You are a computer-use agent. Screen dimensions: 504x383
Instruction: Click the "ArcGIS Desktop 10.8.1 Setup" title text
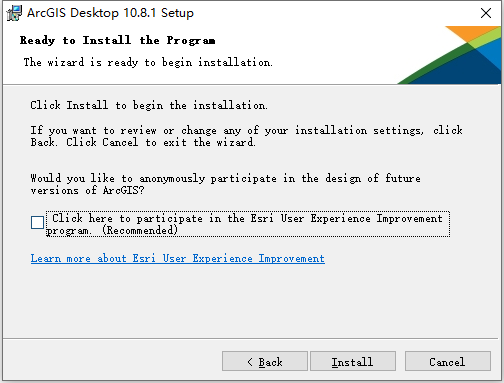tap(110, 13)
